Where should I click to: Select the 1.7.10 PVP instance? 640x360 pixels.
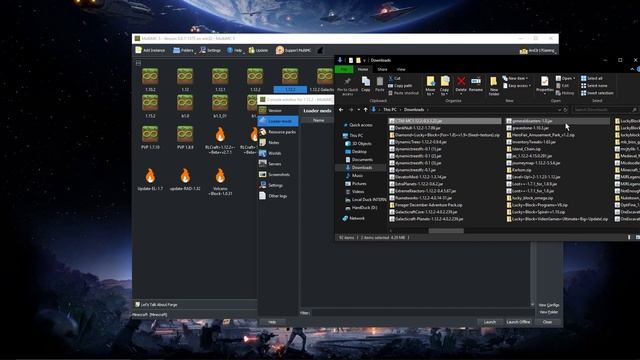click(150, 138)
